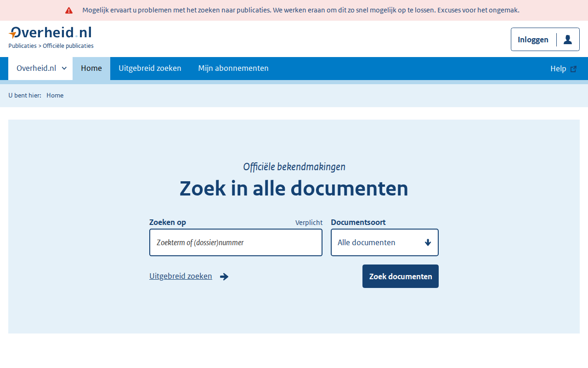Click the Officiële bekendmakingen subtitle
This screenshot has height=368, width=588.
tap(294, 167)
